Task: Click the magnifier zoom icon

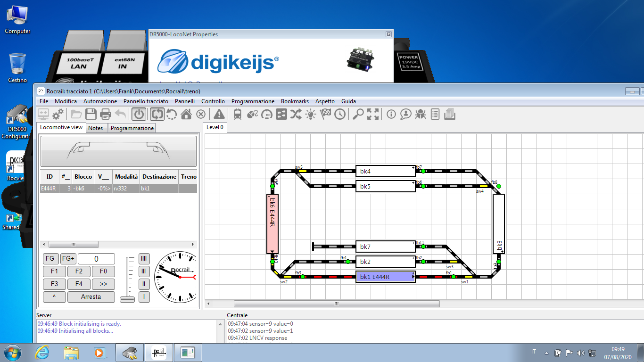Action: pyautogui.click(x=358, y=114)
